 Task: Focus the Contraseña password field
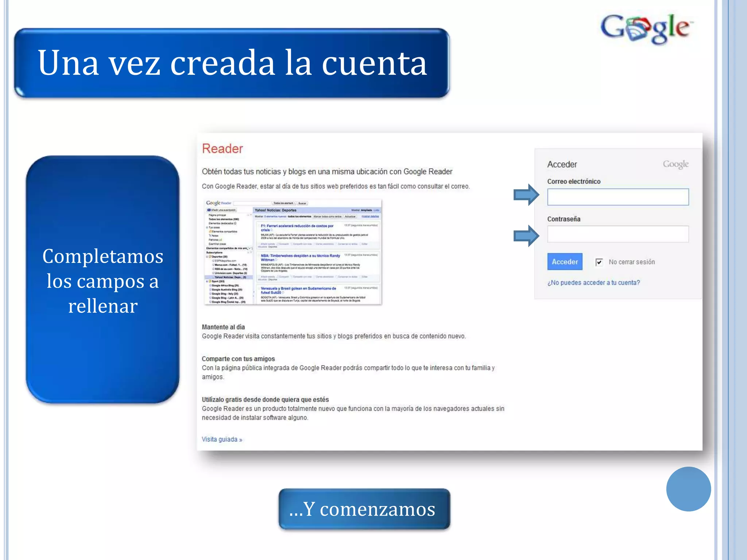coord(618,234)
